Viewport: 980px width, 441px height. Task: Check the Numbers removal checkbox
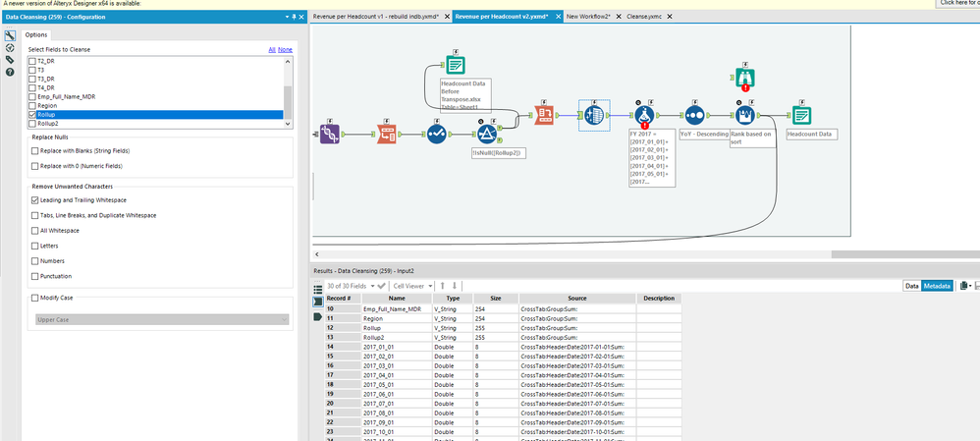click(34, 261)
